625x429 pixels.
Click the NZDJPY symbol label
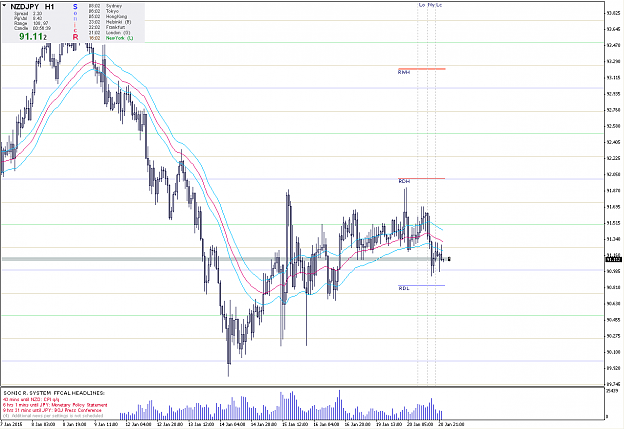pyautogui.click(x=25, y=6)
